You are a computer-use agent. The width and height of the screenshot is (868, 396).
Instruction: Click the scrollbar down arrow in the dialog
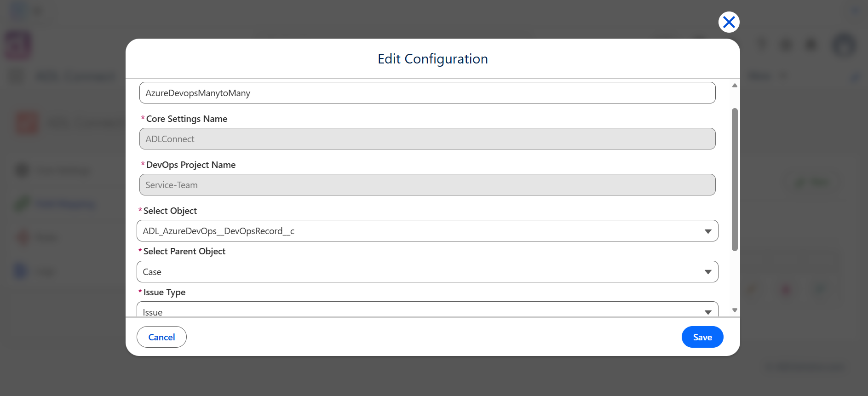point(735,310)
